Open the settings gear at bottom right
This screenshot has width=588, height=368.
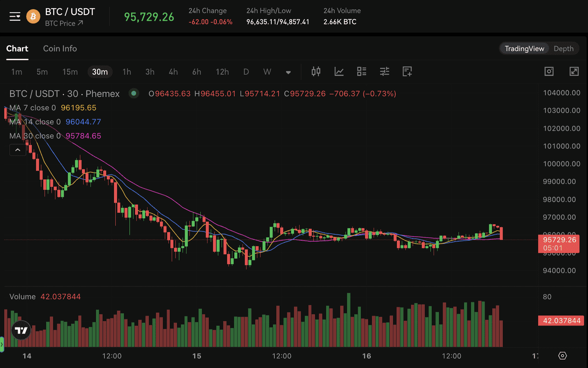(x=562, y=356)
